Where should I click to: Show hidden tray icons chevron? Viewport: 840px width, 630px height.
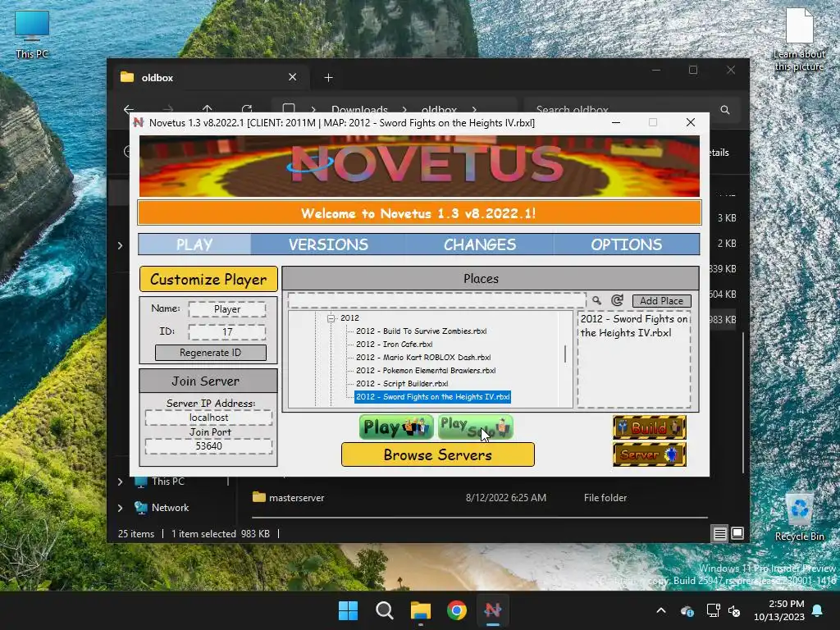[661, 610]
